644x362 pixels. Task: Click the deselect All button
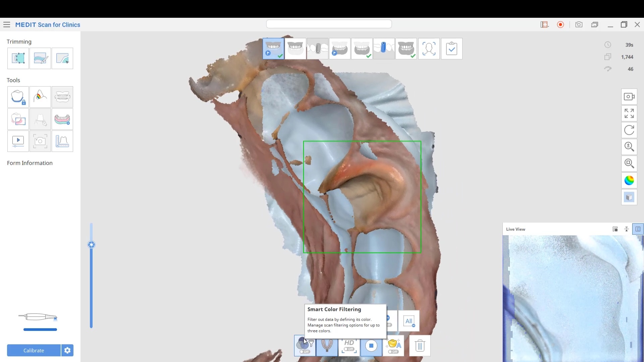(409, 321)
